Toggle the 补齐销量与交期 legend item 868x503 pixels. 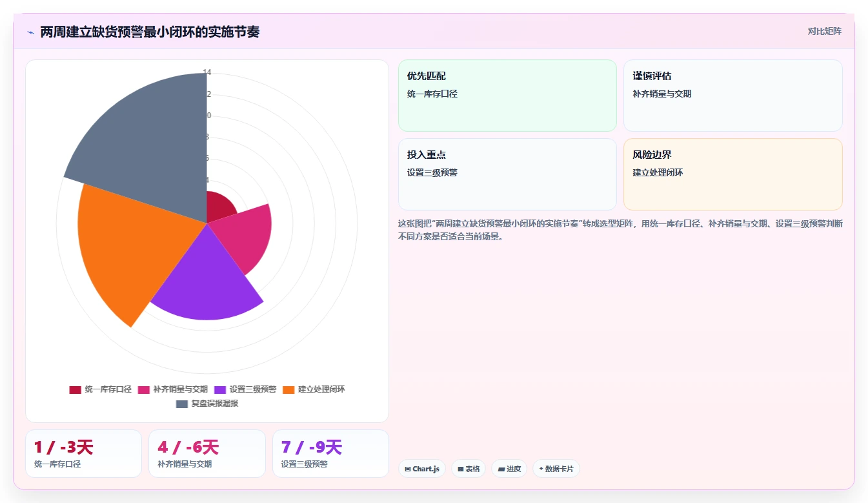(173, 389)
